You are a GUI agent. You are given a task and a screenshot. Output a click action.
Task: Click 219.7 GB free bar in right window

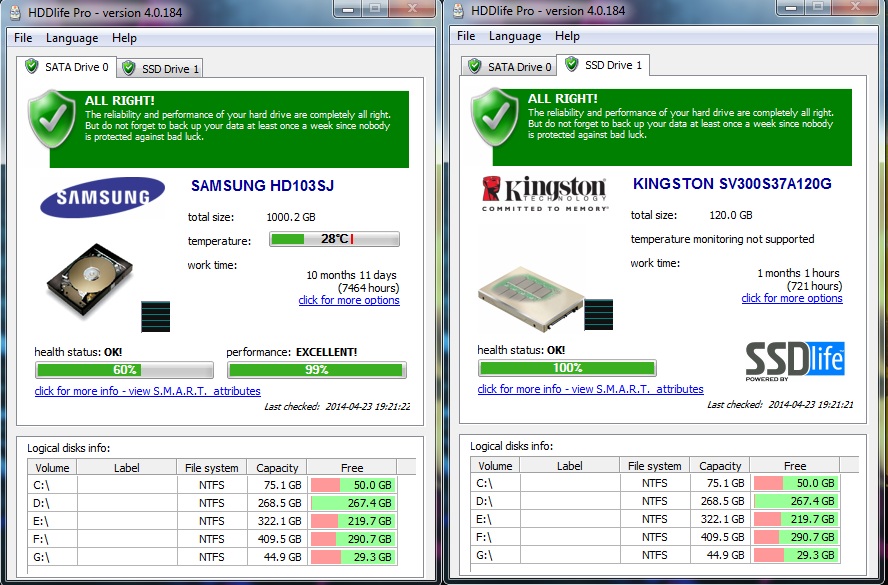795,519
